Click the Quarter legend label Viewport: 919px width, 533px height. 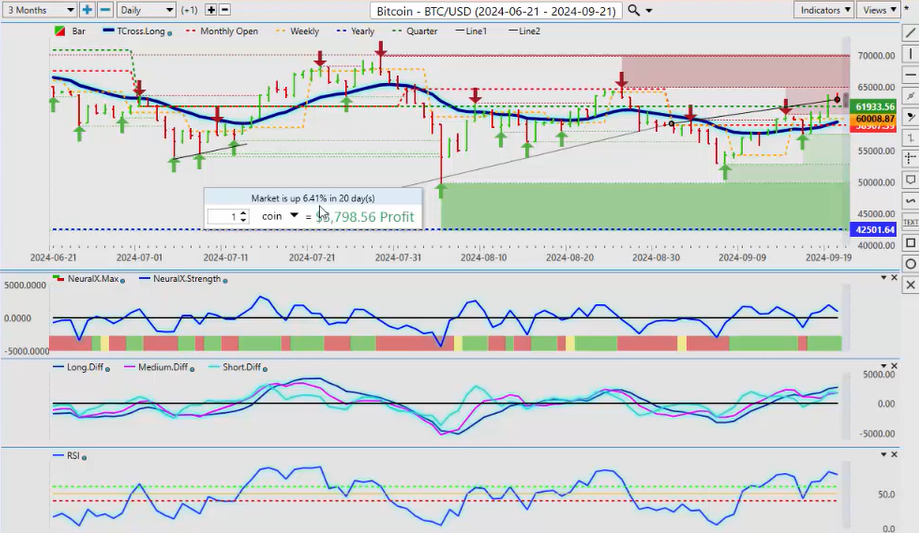pyautogui.click(x=421, y=31)
